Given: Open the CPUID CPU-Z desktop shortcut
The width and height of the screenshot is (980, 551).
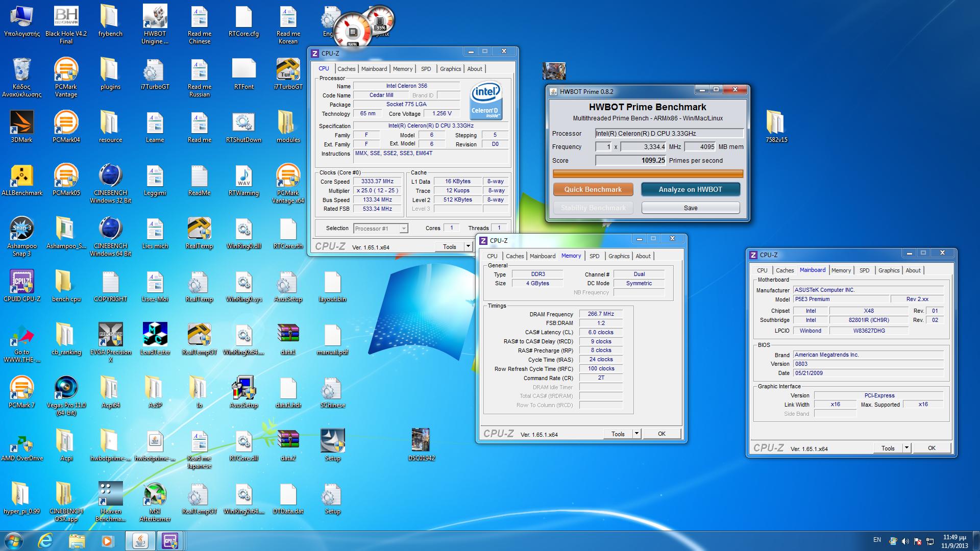Looking at the screenshot, I should tap(21, 286).
